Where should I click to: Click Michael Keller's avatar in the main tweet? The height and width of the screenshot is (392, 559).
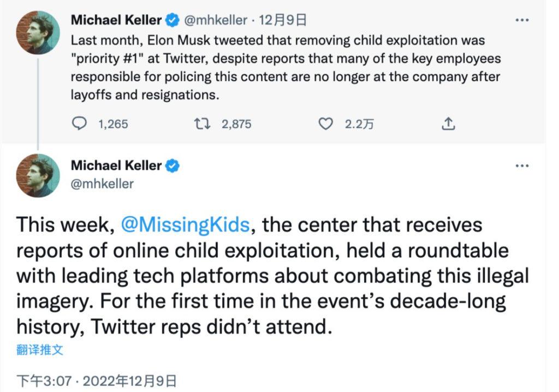tap(38, 176)
